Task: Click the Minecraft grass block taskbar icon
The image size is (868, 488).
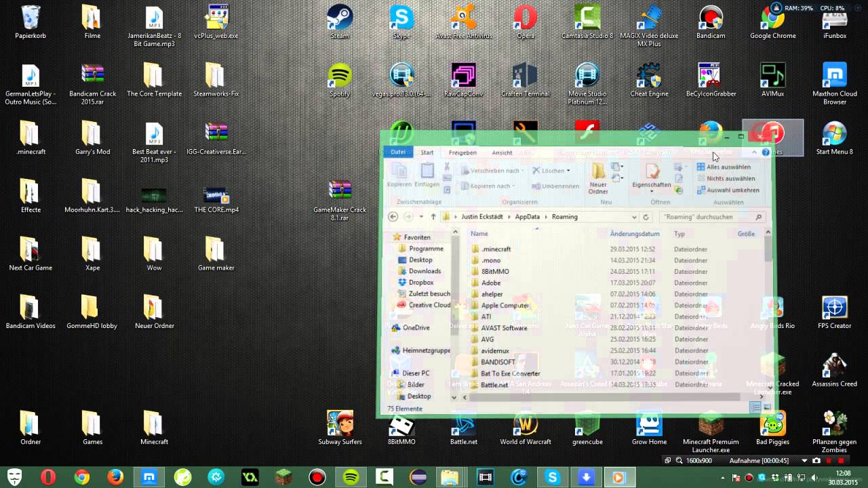Action: click(283, 477)
